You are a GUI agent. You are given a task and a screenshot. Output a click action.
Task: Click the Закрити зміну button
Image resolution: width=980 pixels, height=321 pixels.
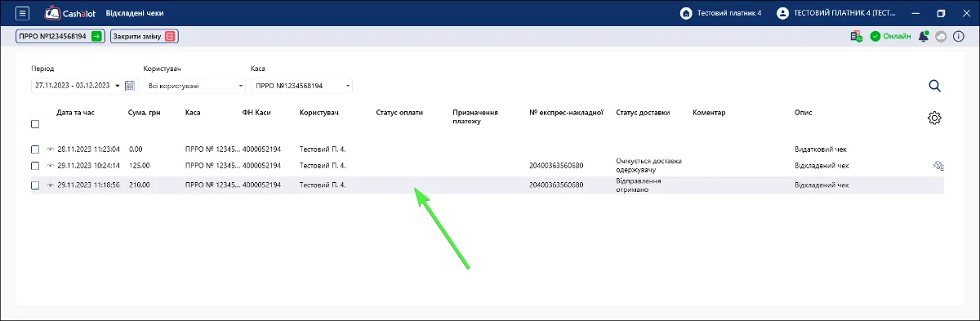pyautogui.click(x=145, y=36)
